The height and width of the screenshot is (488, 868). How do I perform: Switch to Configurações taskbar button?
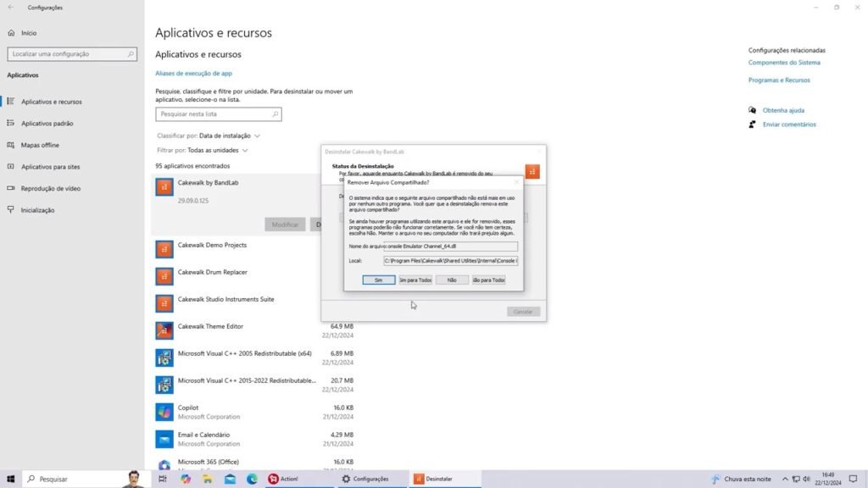(372, 480)
